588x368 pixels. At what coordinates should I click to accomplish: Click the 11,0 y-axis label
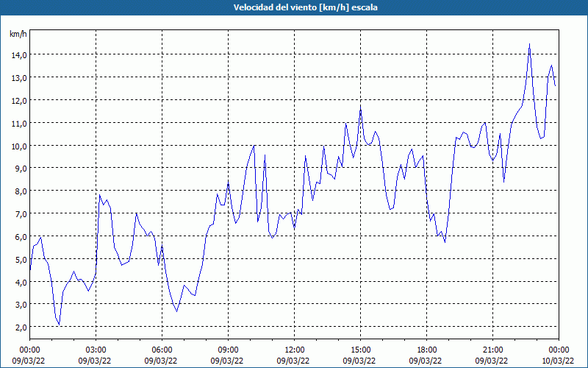20,123
